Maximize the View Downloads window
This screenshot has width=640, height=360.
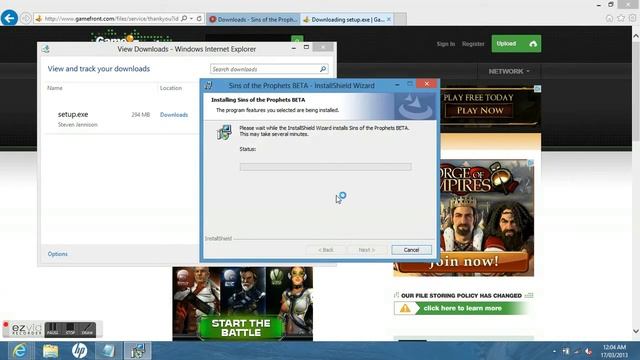click(306, 48)
